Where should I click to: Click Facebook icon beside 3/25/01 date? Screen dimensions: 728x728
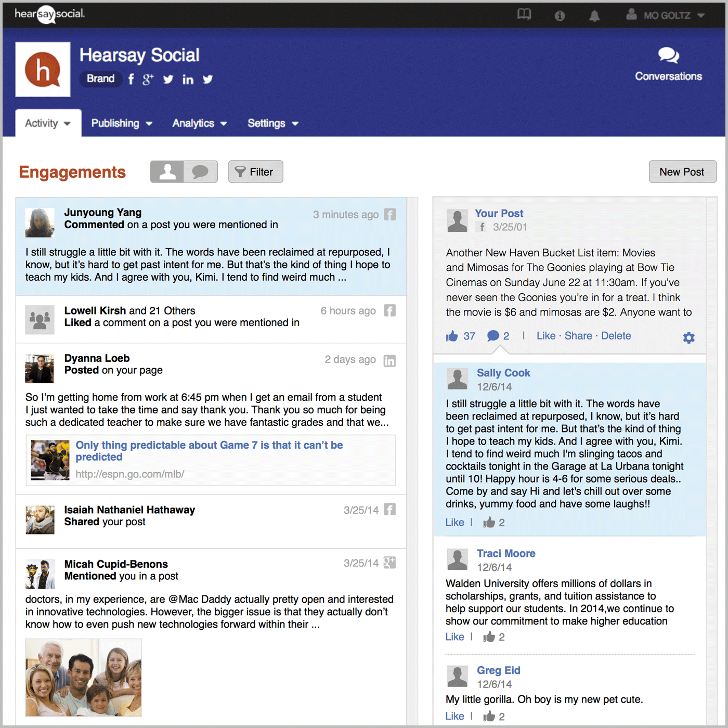[x=482, y=227]
